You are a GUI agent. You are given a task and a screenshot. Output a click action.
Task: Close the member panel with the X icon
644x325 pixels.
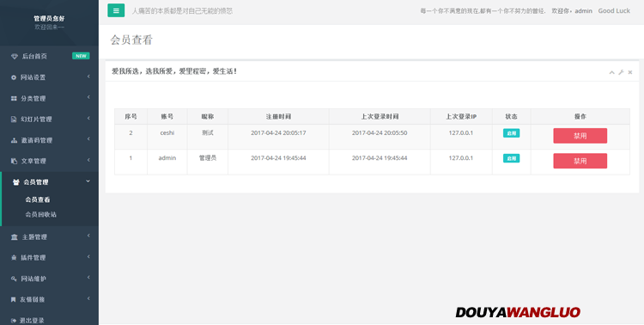coord(630,72)
